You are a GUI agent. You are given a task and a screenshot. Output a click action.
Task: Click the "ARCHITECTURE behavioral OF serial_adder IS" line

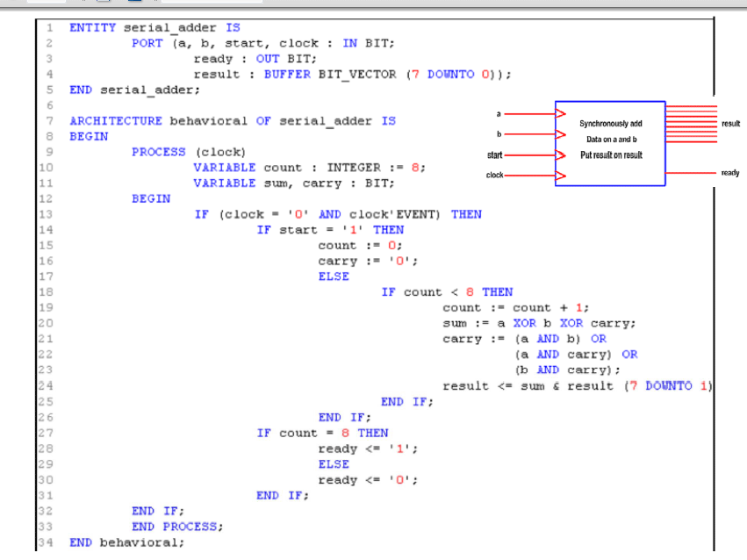pyautogui.click(x=233, y=121)
